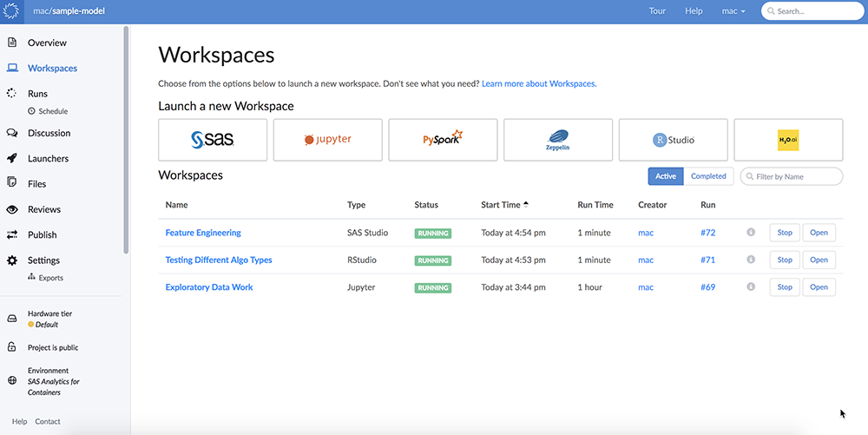Screen dimensions: 868x435
Task: Open Testing Different Algo Types workspace
Action: pyautogui.click(x=819, y=260)
